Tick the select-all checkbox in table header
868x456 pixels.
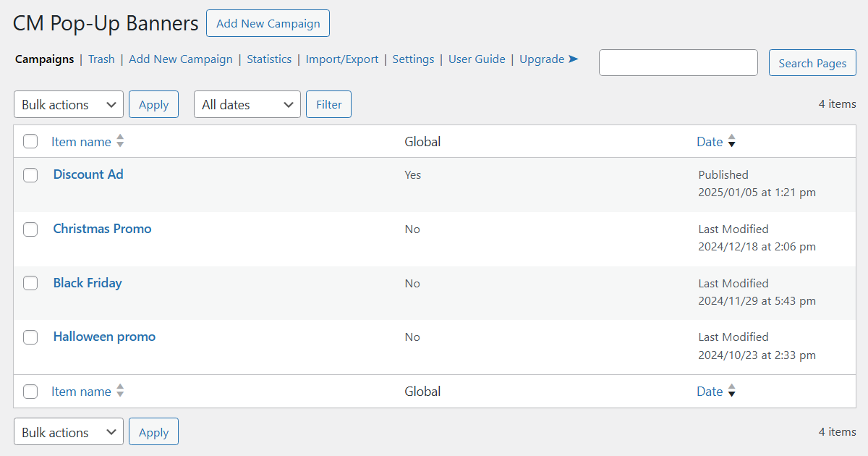tap(30, 141)
